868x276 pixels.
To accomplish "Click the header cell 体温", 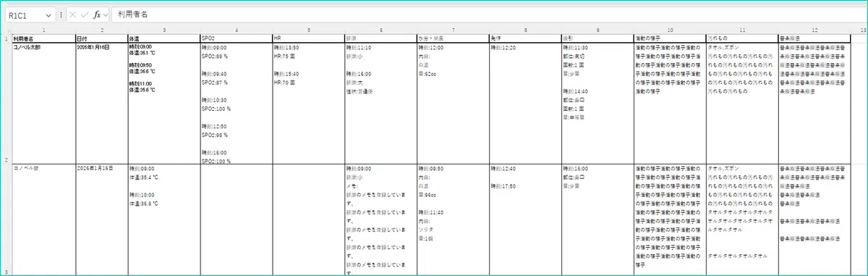I will tap(163, 38).
